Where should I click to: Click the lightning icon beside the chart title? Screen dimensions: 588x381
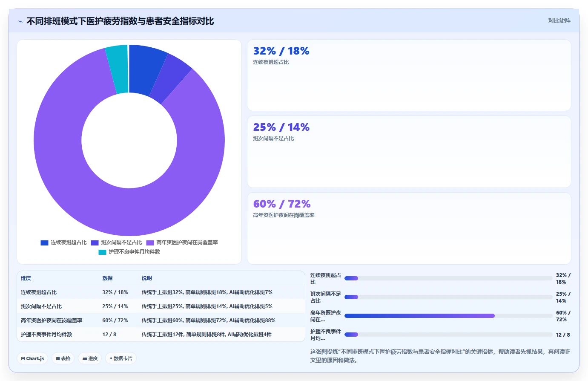tap(20, 21)
